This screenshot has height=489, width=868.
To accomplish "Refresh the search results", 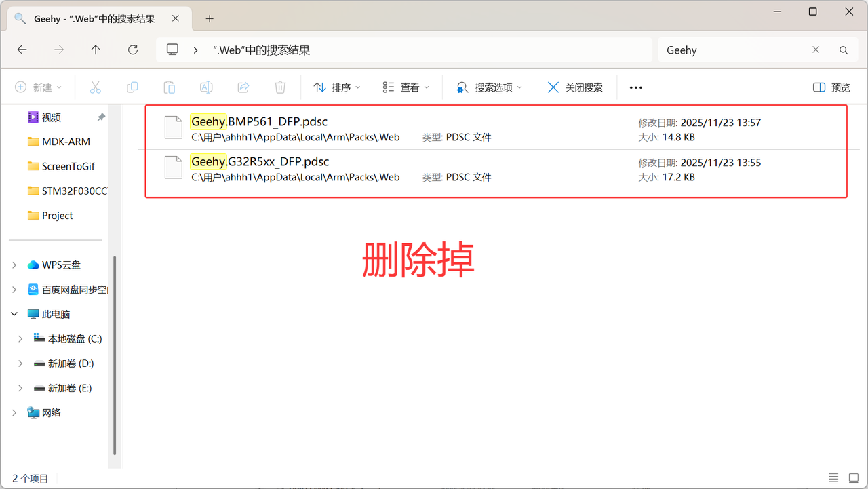I will point(133,50).
